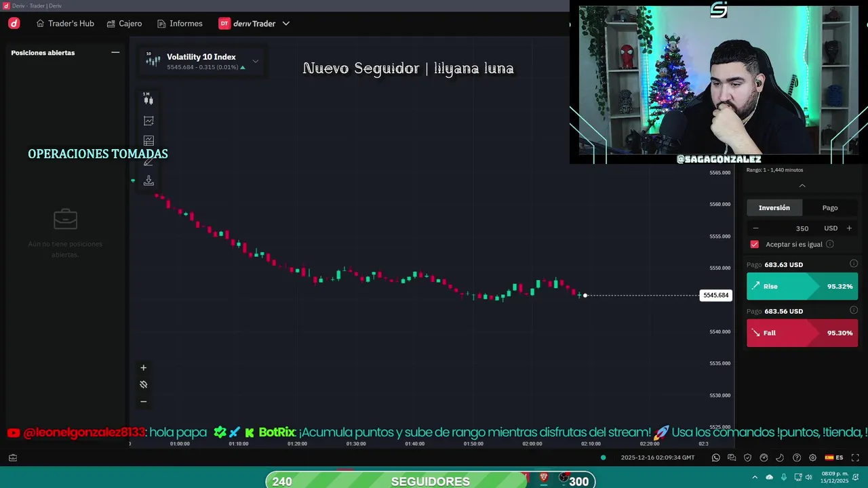This screenshot has height=488, width=868.
Task: Toggle the chart crosshair icon
Action: pyautogui.click(x=143, y=384)
